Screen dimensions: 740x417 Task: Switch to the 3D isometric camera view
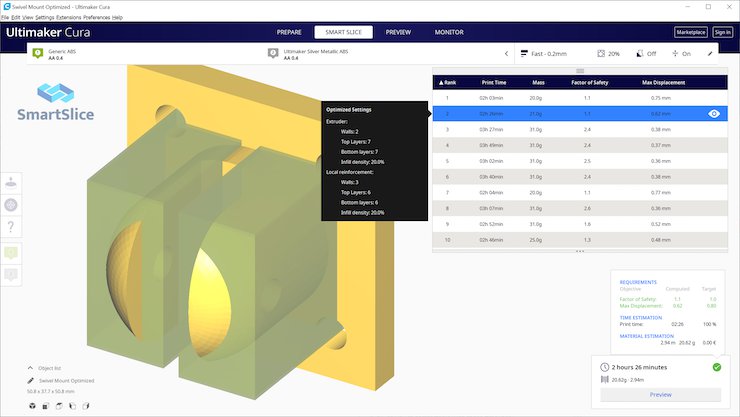pyautogui.click(x=32, y=406)
